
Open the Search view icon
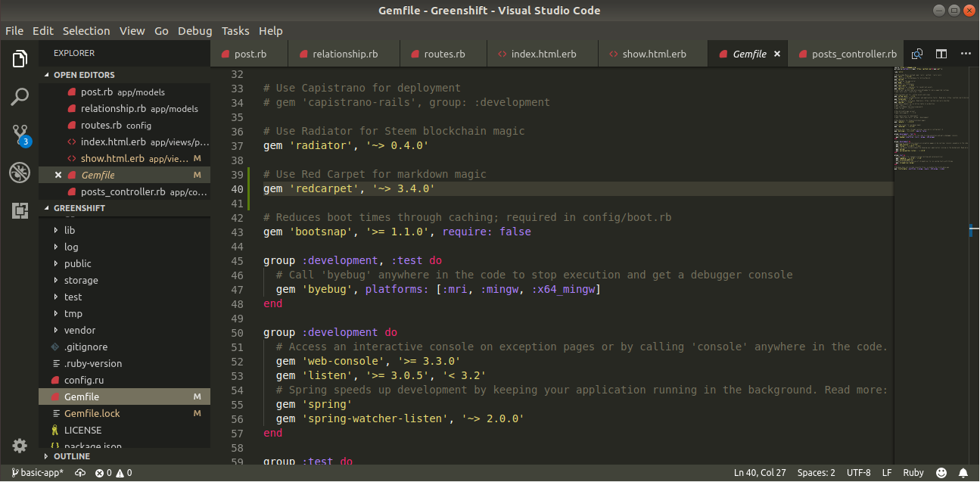pyautogui.click(x=20, y=97)
